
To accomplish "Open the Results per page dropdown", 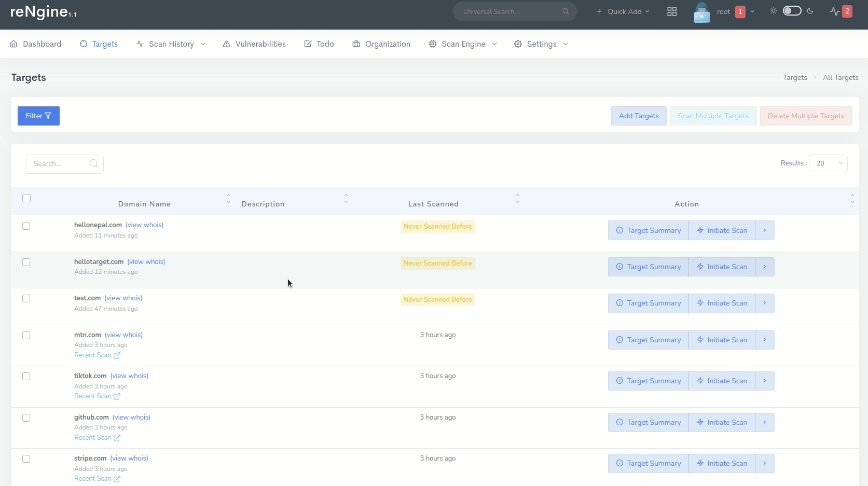I will (828, 163).
